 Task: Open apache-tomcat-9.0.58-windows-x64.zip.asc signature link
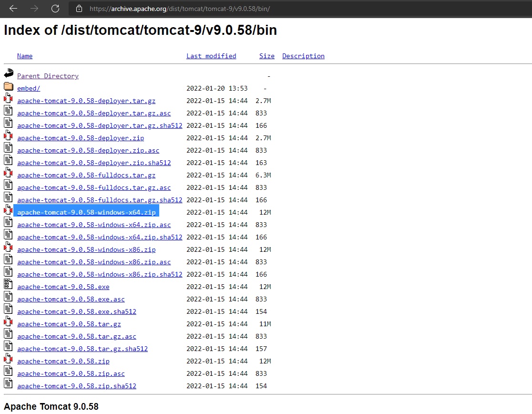click(x=94, y=225)
